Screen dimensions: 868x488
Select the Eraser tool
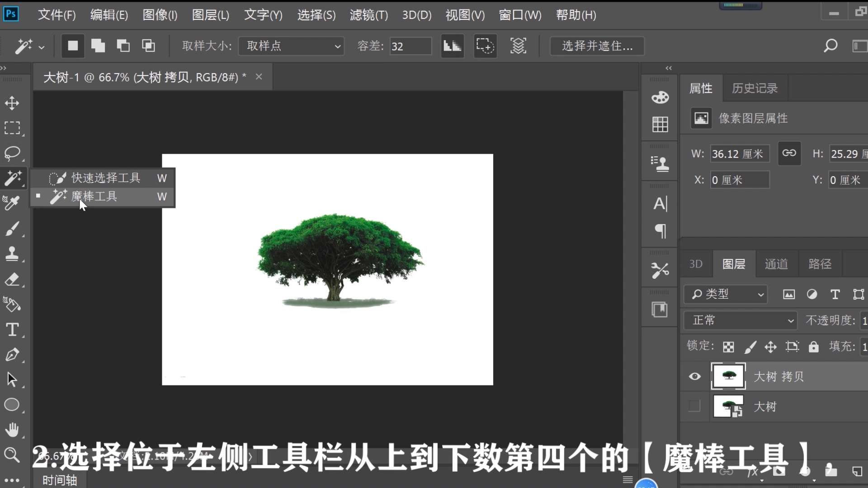[x=12, y=279]
